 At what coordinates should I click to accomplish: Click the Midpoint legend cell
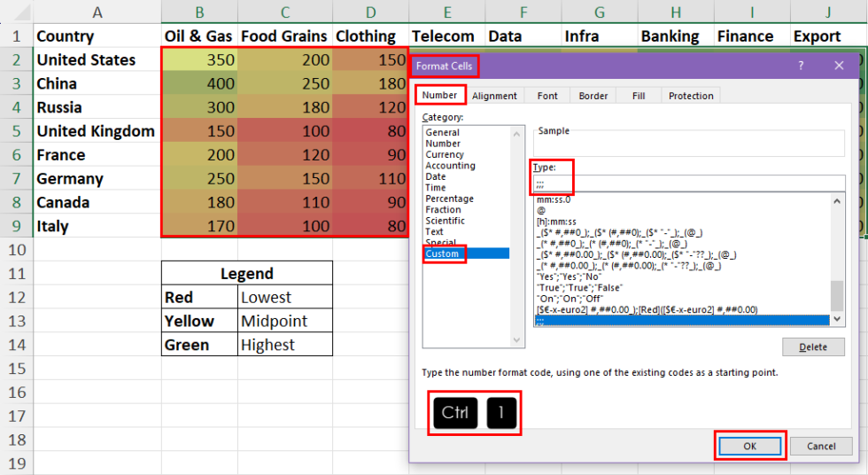[x=285, y=321]
